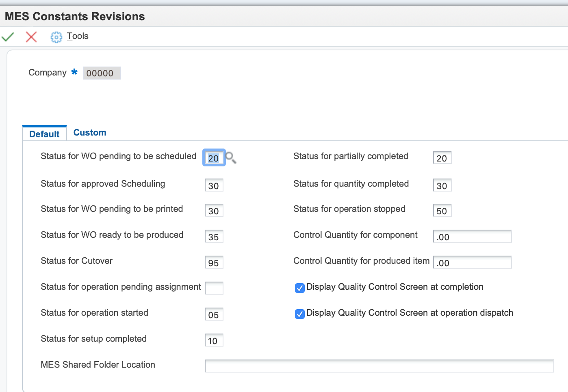Click the 'Status for WO ready to be produced' label
568x392 pixels.
click(x=112, y=235)
